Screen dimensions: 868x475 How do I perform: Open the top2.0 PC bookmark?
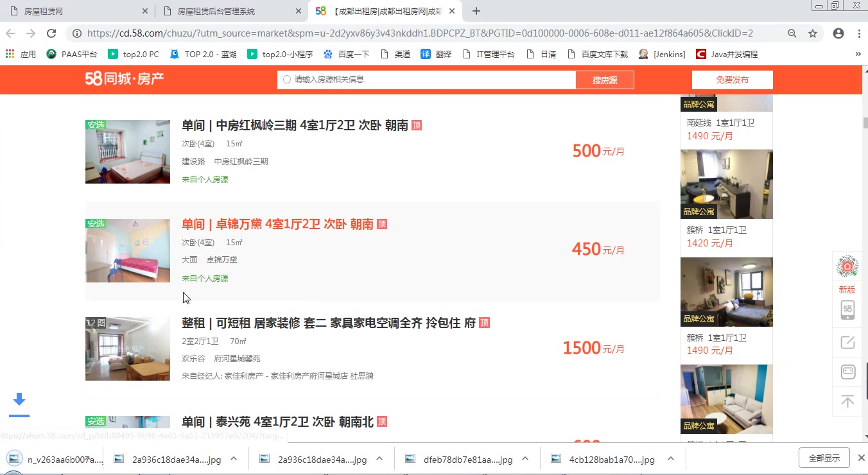click(x=134, y=55)
